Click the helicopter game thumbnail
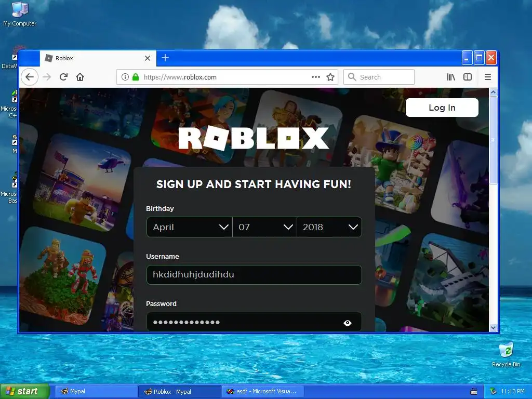The image size is (532, 399). point(83,183)
